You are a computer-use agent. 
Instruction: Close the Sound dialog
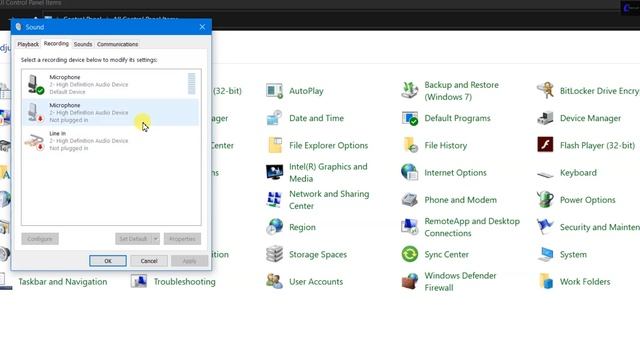(x=202, y=27)
